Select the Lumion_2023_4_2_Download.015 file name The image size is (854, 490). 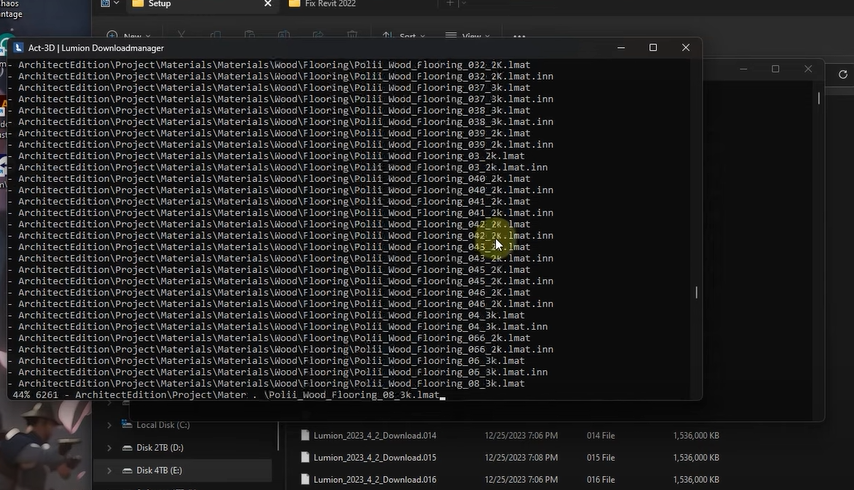(375, 457)
